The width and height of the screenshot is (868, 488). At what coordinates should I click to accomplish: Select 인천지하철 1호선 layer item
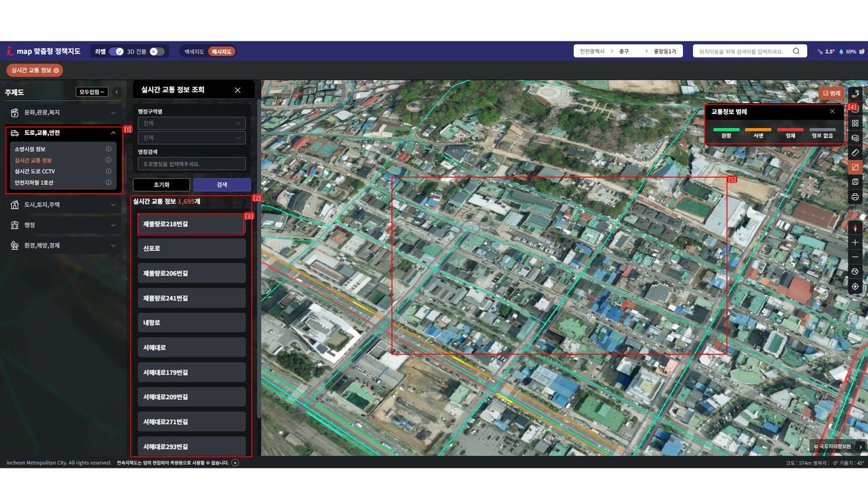coord(34,182)
